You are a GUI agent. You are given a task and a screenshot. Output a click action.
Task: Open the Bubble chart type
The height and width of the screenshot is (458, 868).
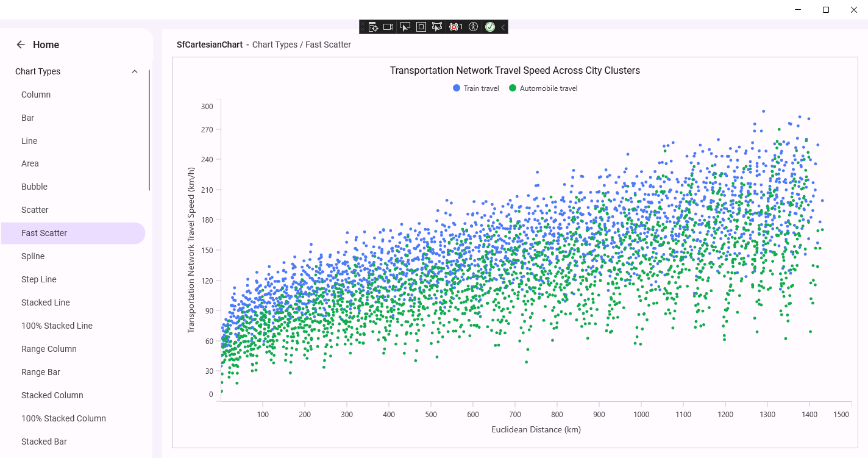pyautogui.click(x=34, y=187)
